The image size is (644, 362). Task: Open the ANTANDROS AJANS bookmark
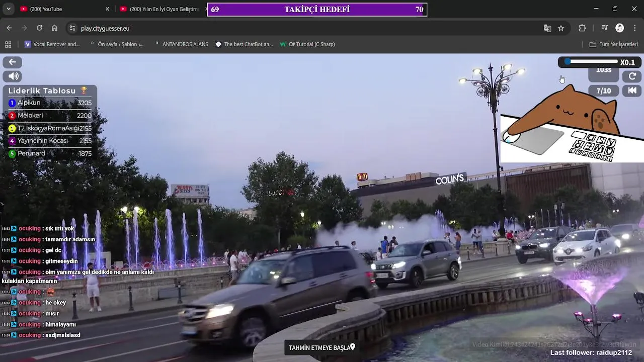tap(181, 44)
